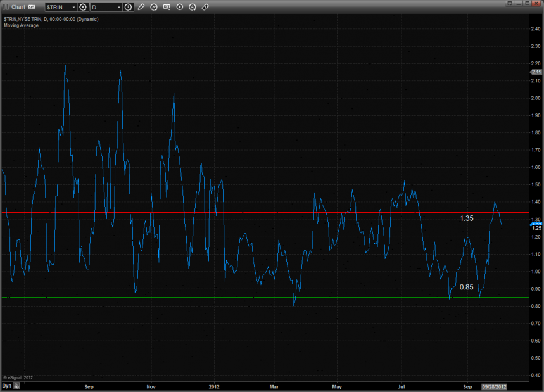The width and height of the screenshot is (544, 392).
Task: Click the 1.25 current value marker
Action: (x=536, y=227)
